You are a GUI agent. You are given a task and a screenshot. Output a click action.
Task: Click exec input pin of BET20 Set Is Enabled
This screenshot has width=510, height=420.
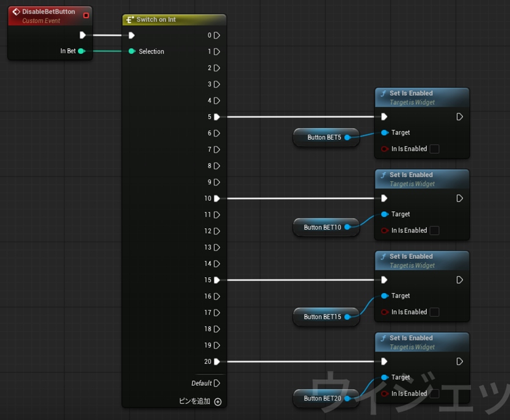384,361
